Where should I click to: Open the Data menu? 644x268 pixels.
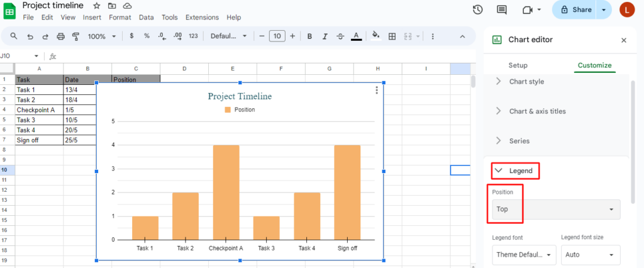tap(146, 17)
